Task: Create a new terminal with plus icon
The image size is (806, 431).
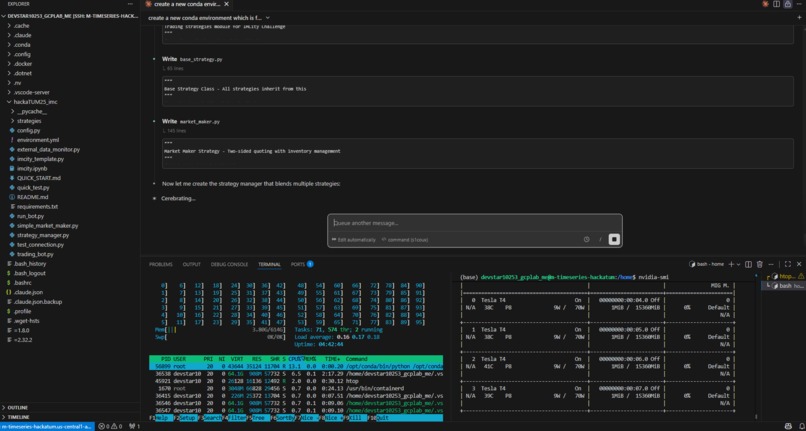Action: point(731,264)
